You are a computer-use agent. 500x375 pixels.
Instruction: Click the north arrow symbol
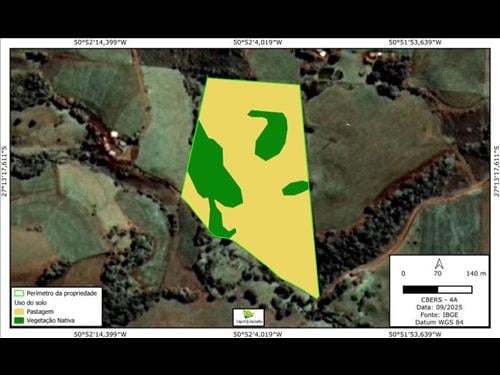439,264
